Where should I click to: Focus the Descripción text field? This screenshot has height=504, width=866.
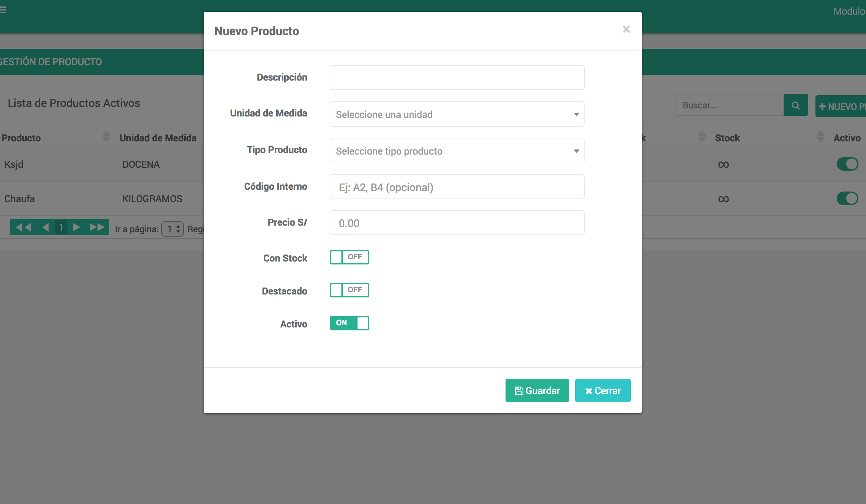tap(457, 78)
